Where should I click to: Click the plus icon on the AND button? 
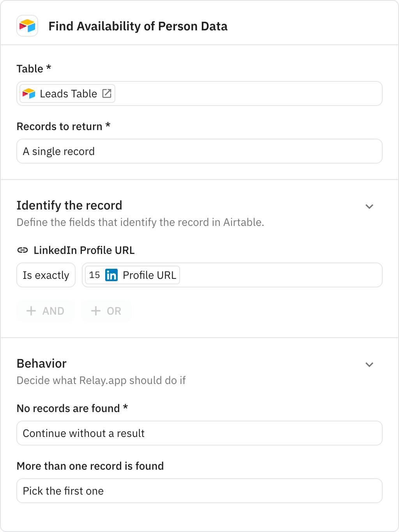(31, 311)
